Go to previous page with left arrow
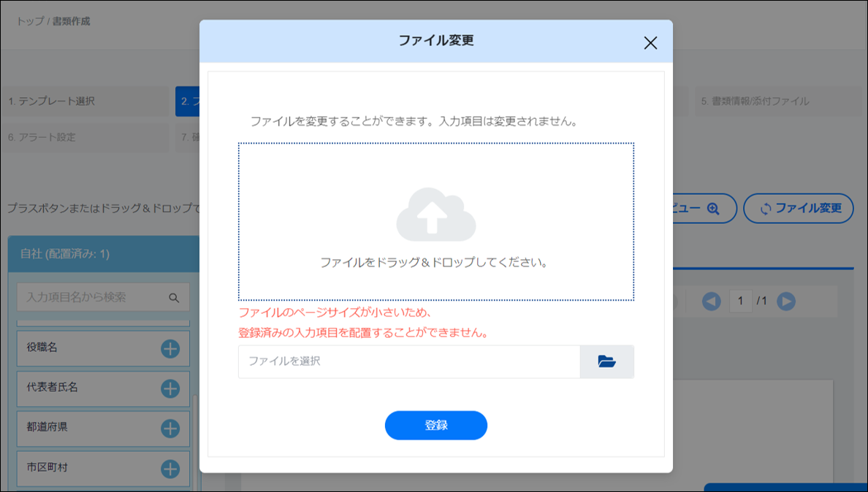 click(x=712, y=301)
